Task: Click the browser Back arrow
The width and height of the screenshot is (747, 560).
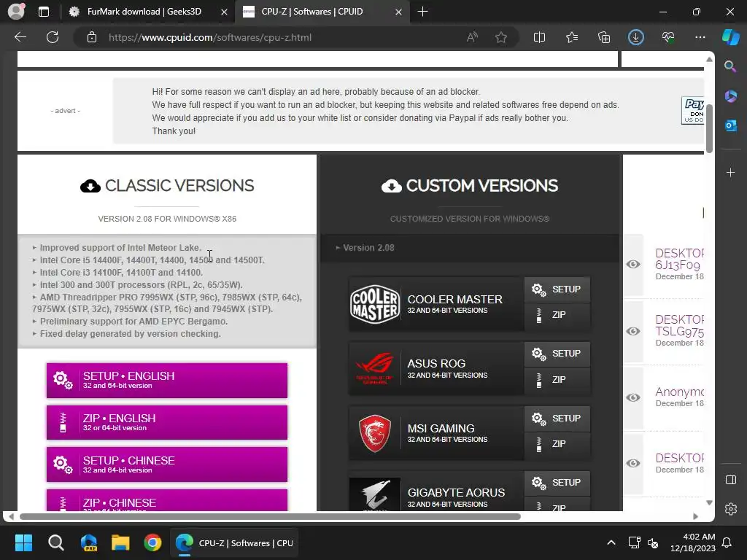Action: 20,37
